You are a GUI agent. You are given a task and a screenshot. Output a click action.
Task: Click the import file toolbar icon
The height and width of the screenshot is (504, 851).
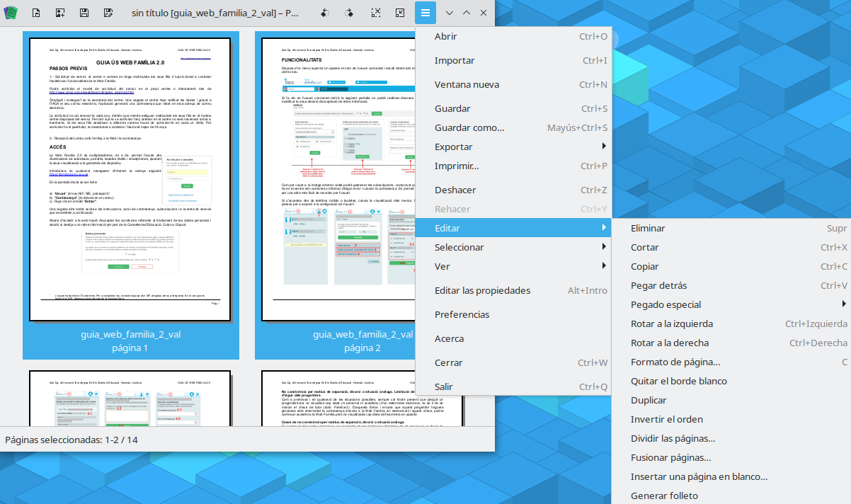coord(60,13)
